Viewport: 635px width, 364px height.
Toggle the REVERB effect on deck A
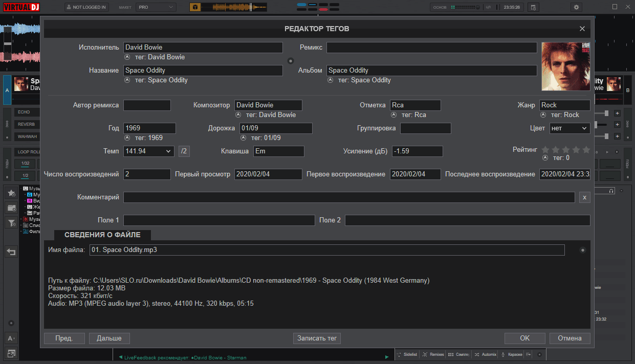[x=27, y=124]
